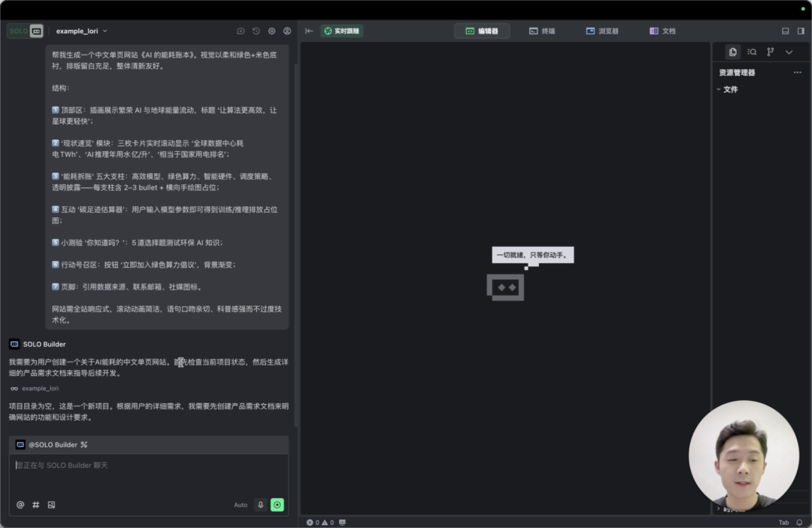
Task: Switch to the 终端 tab
Action: [x=542, y=31]
